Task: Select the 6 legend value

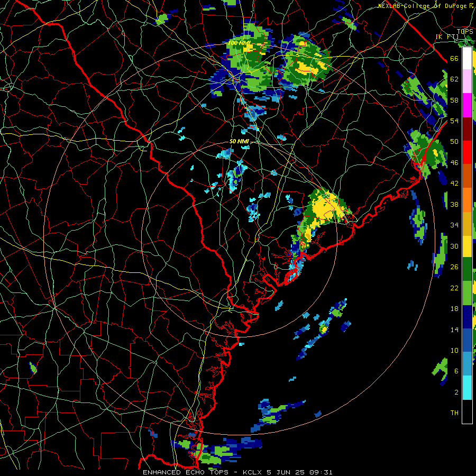Action: (456, 371)
